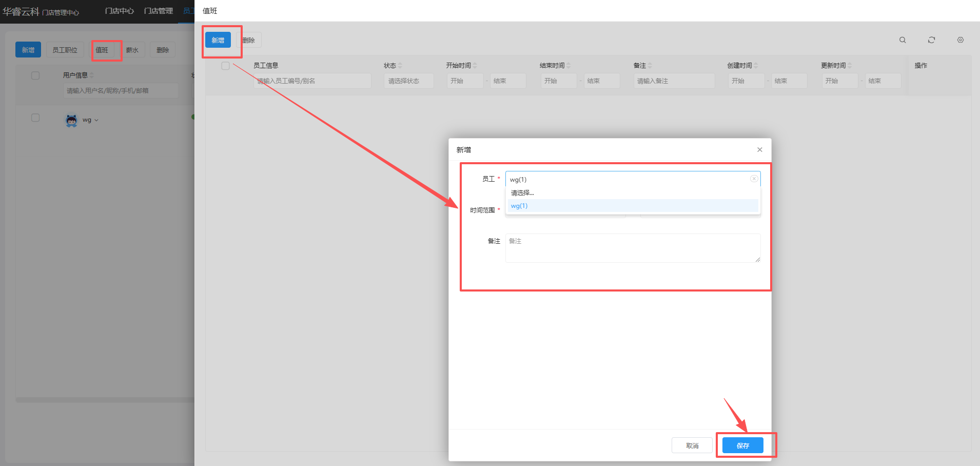980x466 pixels.
Task: Switch to the 门店管理 menu item
Action: pos(158,11)
